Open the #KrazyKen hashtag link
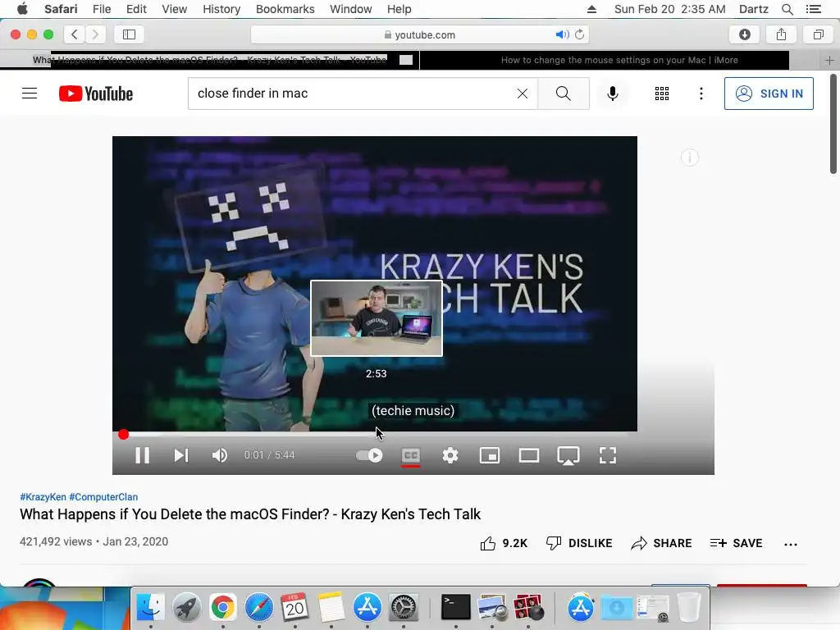 point(43,497)
